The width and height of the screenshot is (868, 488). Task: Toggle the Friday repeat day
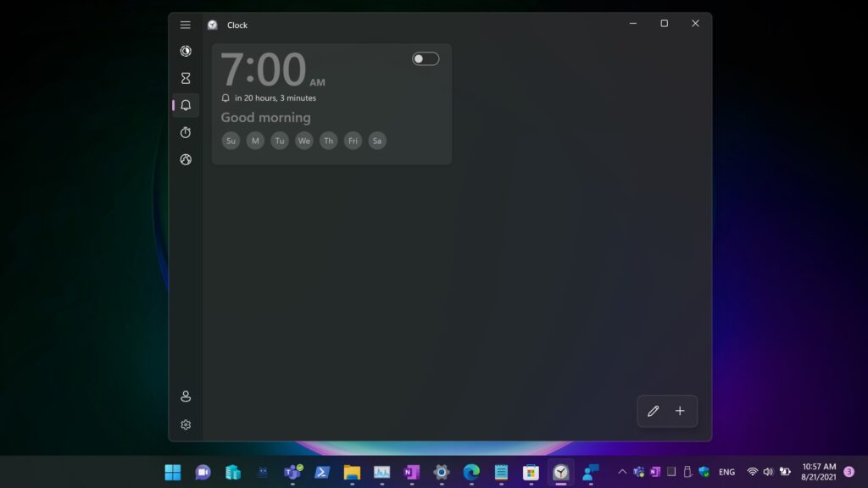coord(353,141)
